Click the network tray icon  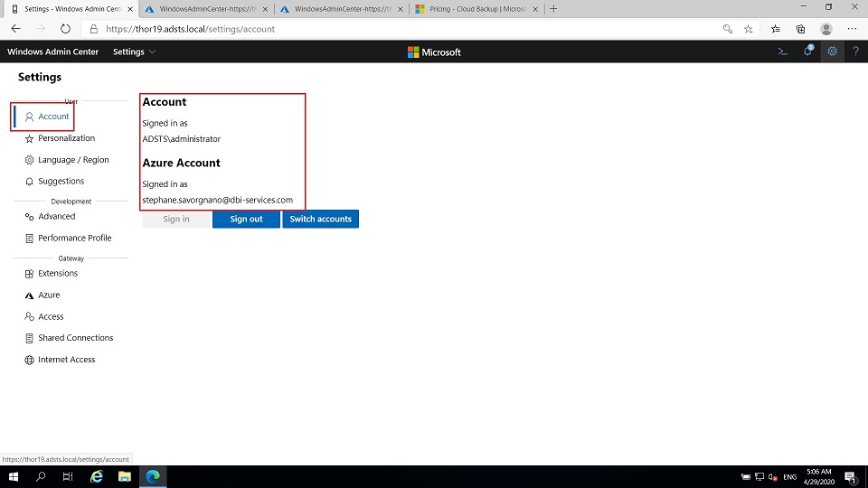[x=759, y=477]
